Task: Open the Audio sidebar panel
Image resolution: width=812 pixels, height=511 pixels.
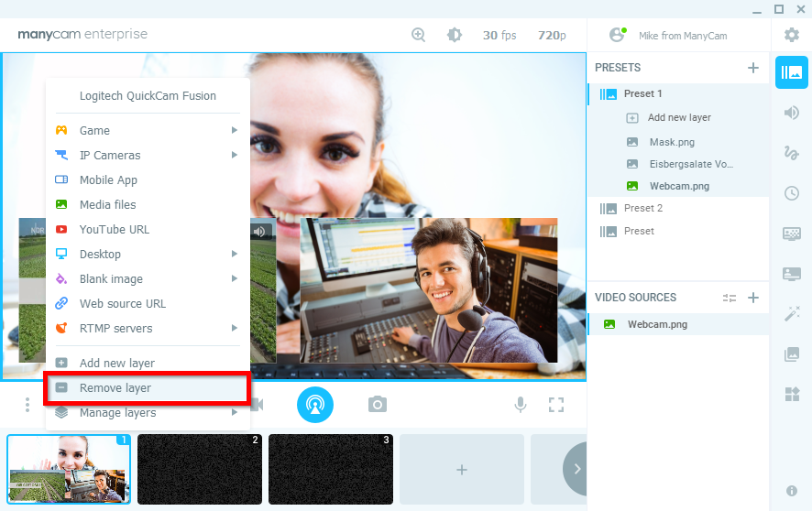Action: point(791,113)
